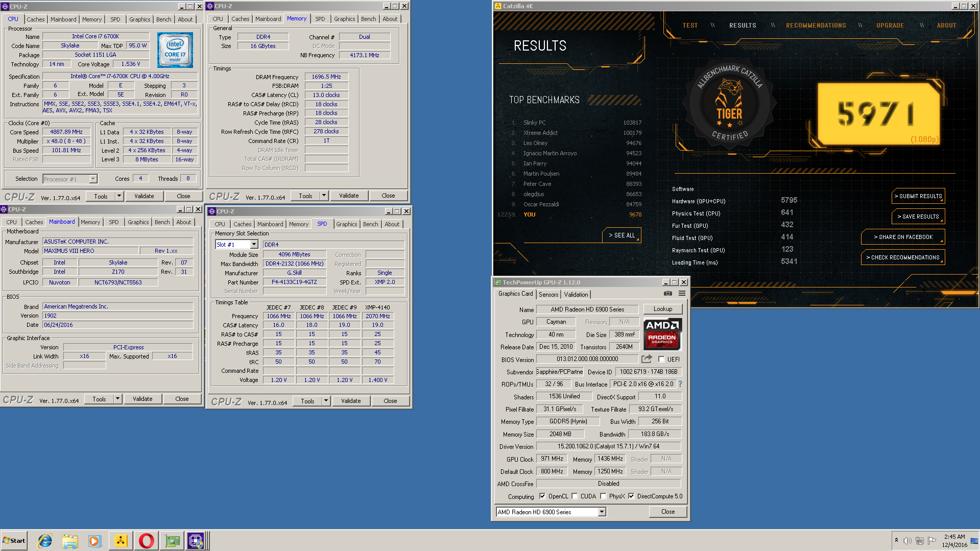
Task: Show hidden tray icons arrow
Action: [896, 540]
